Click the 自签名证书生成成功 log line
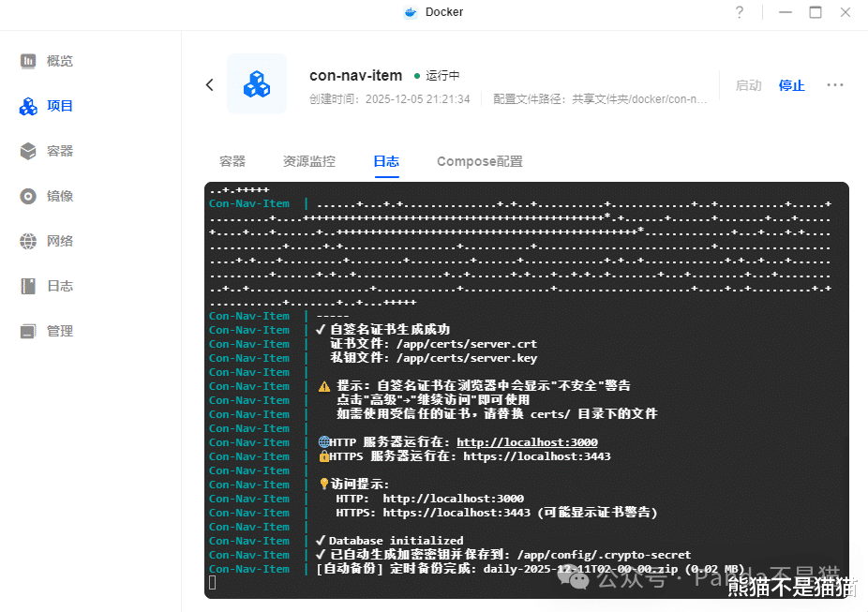Viewport: 868px width, 612px height. point(382,330)
